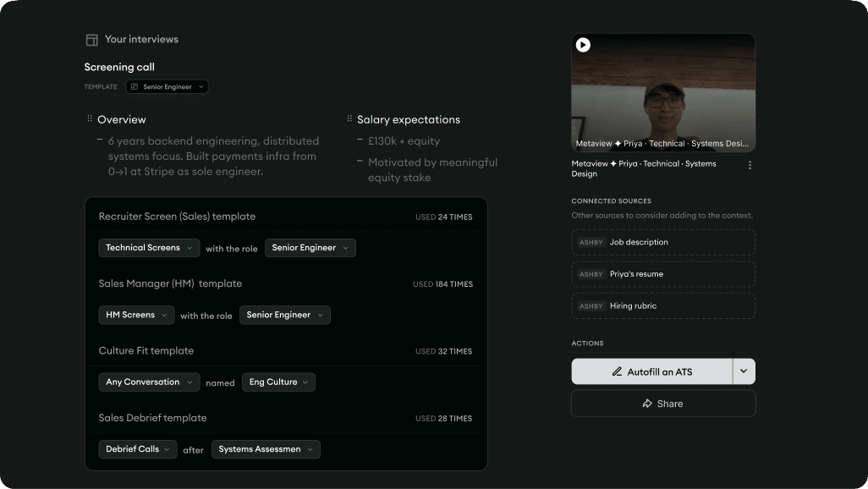Image resolution: width=868 pixels, height=489 pixels.
Task: Open the Any Conversation dropdown
Action: pos(149,382)
